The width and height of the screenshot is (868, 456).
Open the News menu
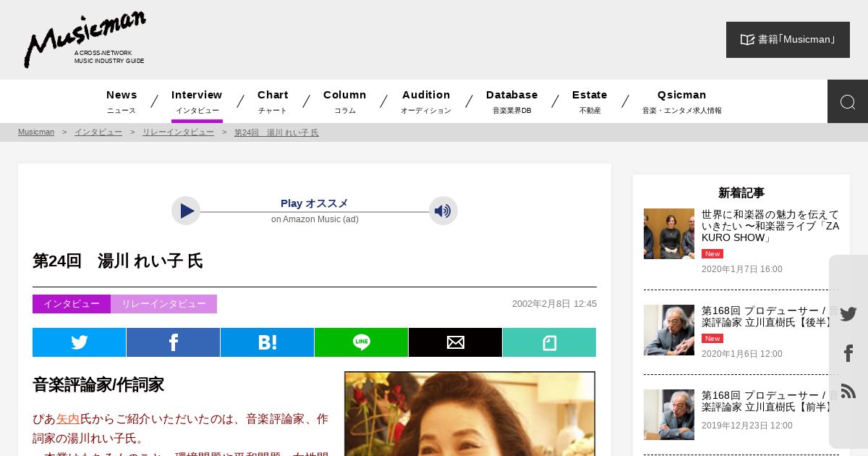pyautogui.click(x=122, y=101)
